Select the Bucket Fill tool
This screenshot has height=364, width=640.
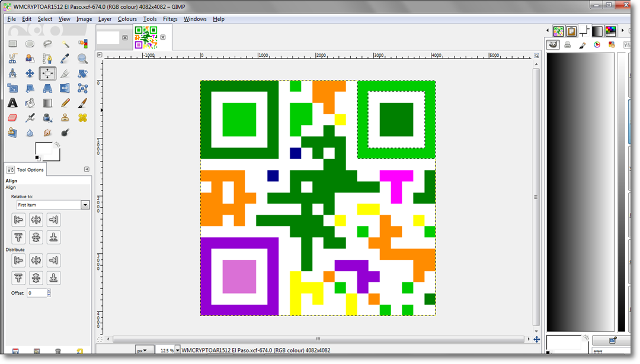pos(30,103)
